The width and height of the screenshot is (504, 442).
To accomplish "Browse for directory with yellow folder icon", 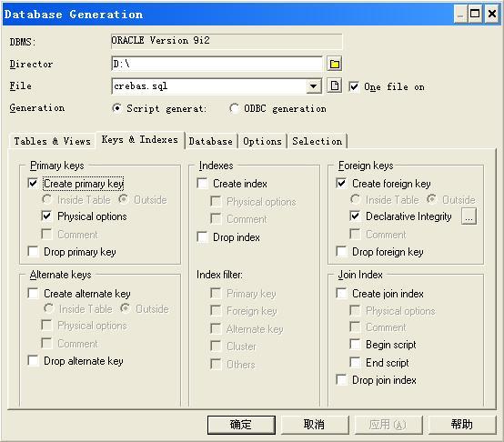I will coord(334,64).
